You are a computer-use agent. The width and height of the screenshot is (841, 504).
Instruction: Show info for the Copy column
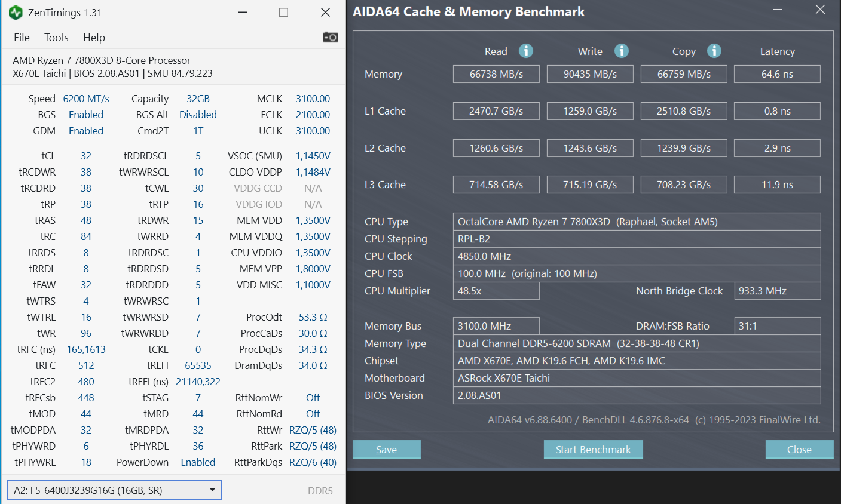click(714, 51)
